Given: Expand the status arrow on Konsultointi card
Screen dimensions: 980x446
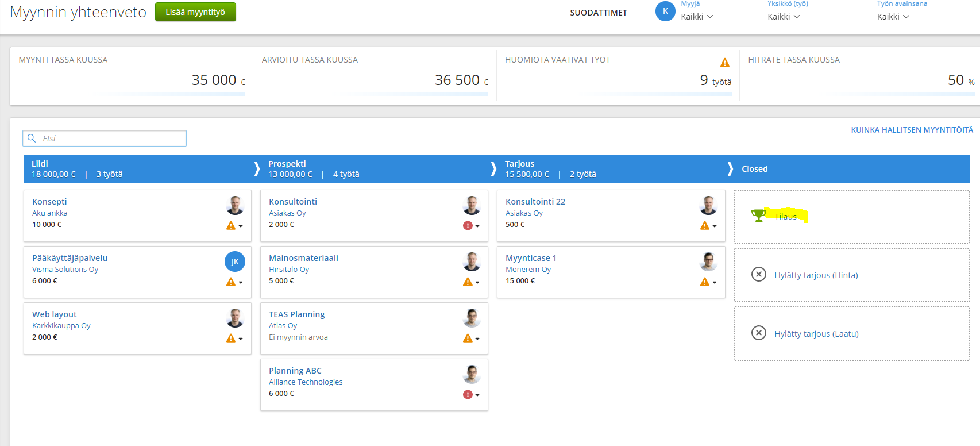Looking at the screenshot, I should (x=477, y=226).
